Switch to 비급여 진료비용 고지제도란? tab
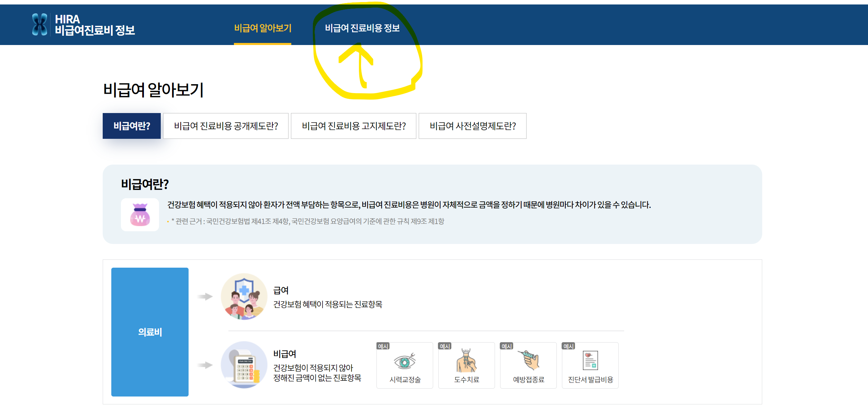868x413 pixels. (353, 126)
